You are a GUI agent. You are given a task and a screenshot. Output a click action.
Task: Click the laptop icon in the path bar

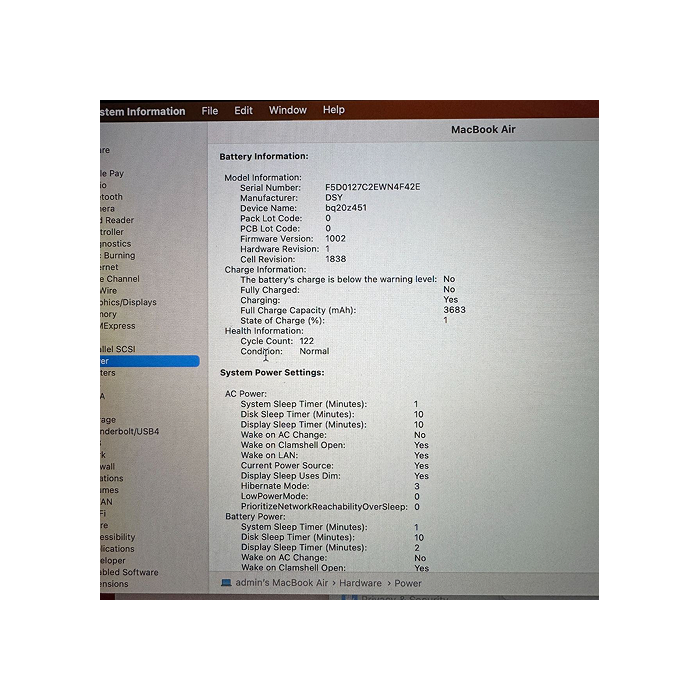coord(226,583)
